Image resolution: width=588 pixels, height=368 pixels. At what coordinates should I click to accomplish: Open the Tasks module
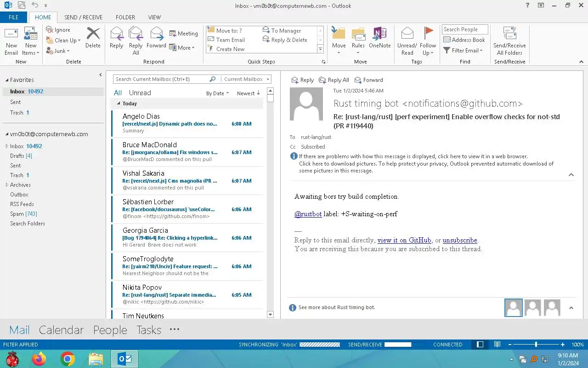tap(149, 330)
